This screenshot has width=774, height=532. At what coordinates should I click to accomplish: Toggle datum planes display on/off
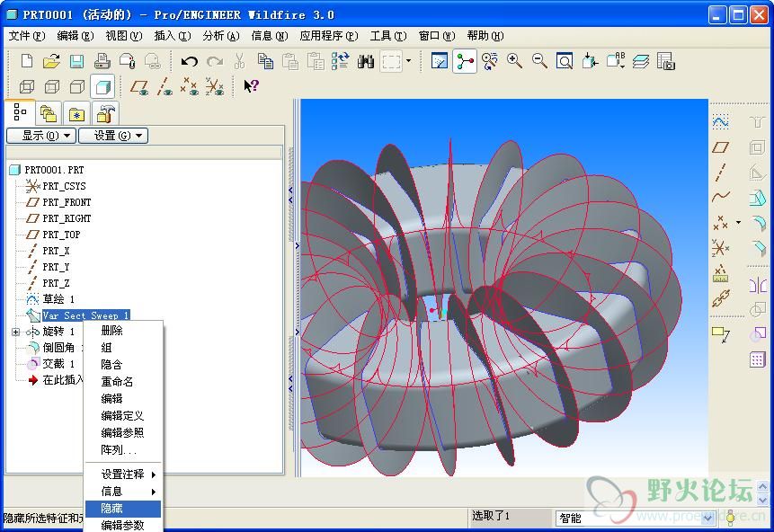(x=139, y=87)
